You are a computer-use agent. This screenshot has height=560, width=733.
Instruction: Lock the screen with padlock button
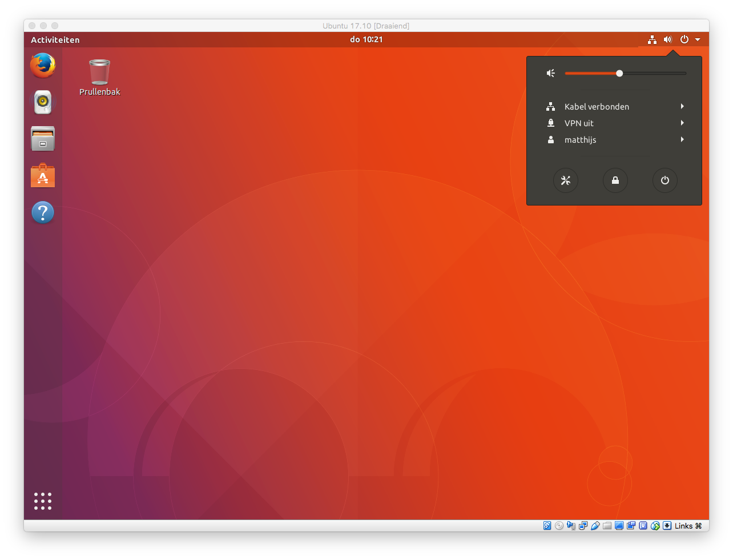tap(615, 180)
